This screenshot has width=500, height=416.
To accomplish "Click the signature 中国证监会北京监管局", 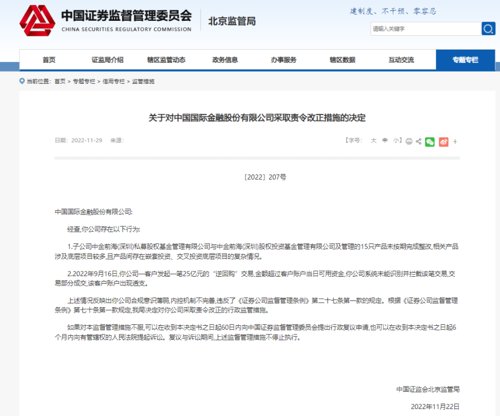I will pyautogui.click(x=428, y=389).
